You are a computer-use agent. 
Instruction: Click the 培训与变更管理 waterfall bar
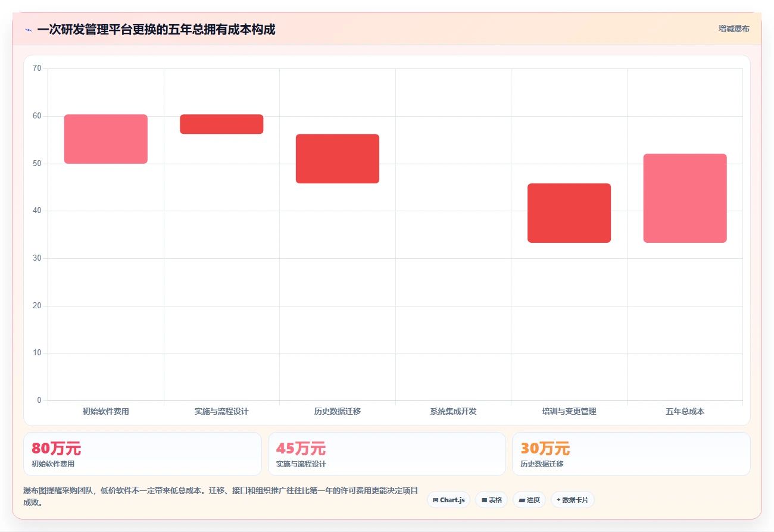pyautogui.click(x=569, y=213)
